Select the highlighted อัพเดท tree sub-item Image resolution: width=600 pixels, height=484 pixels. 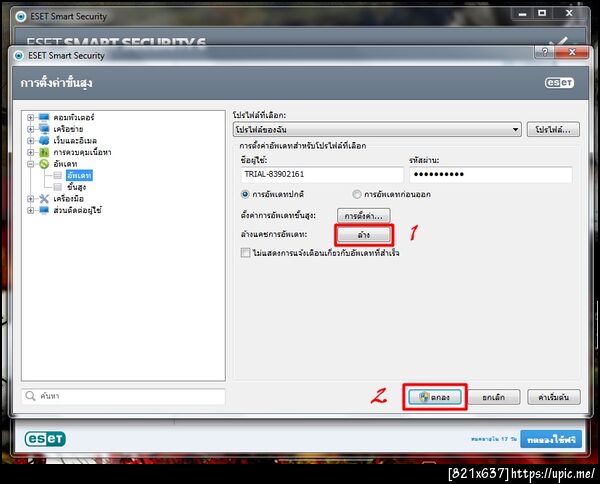(79, 175)
